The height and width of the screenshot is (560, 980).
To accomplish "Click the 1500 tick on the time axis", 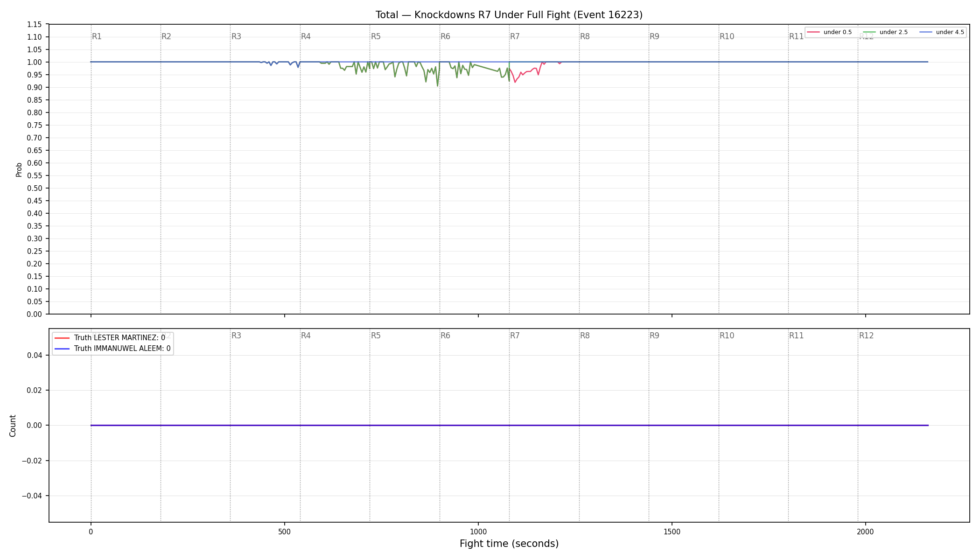I will [672, 532].
